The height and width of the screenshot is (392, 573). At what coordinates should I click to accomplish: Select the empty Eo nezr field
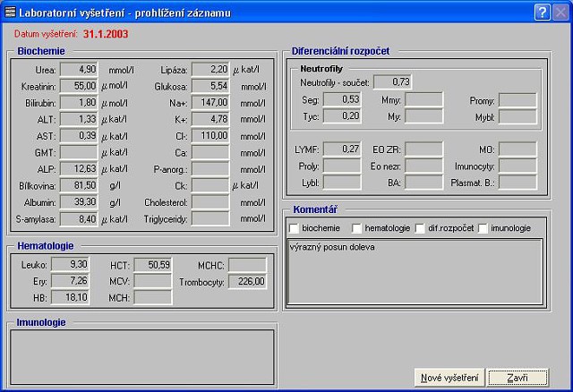point(423,166)
